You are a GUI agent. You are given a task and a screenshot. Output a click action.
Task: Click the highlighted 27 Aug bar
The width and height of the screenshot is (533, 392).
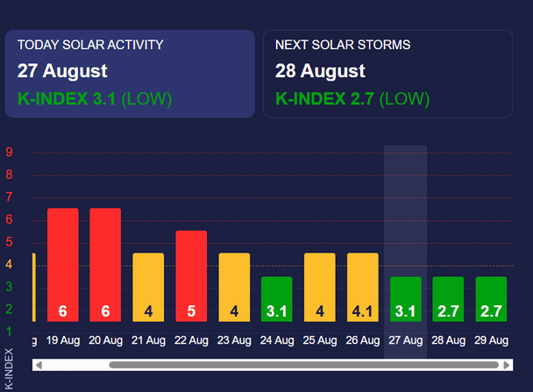coord(406,298)
